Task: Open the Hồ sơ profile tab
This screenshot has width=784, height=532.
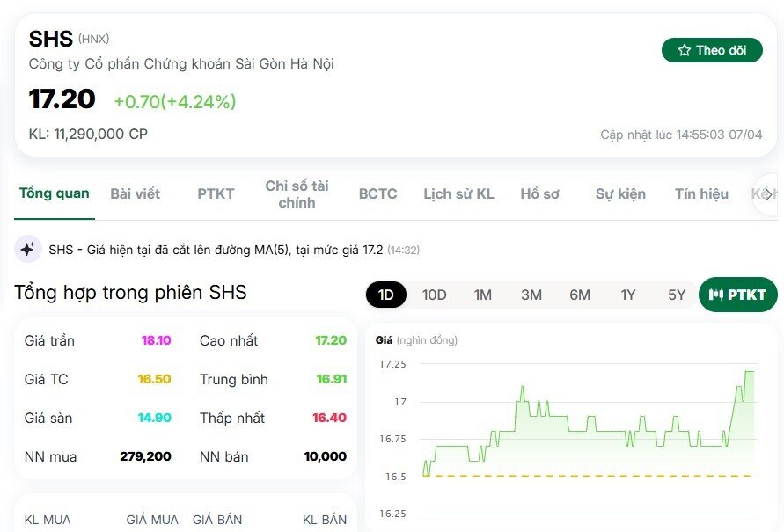Action: pyautogui.click(x=539, y=193)
